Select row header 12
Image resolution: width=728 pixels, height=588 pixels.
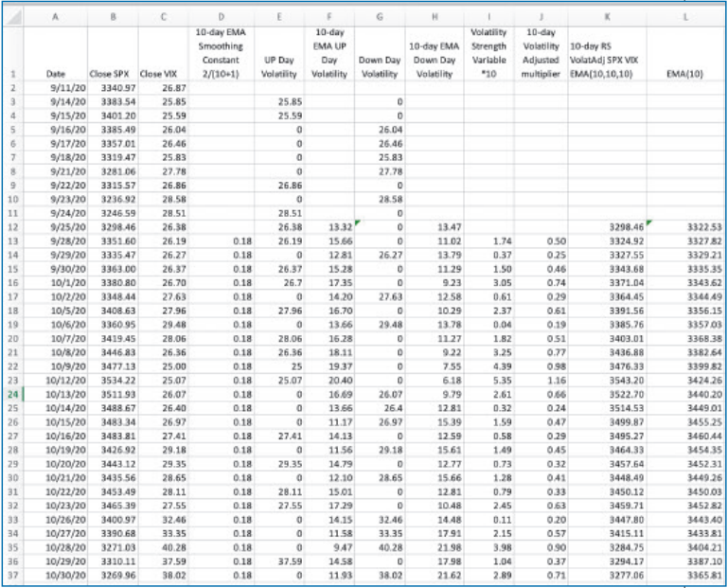(x=14, y=227)
